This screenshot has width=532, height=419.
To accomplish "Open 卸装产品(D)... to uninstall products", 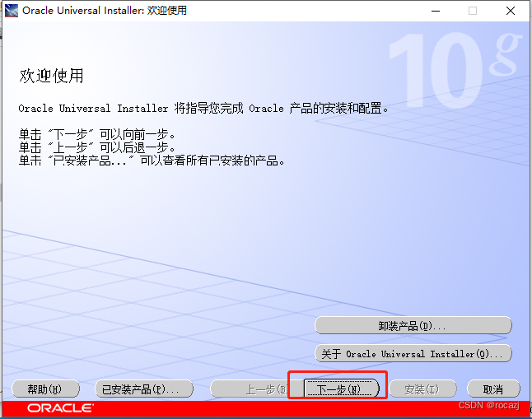I will point(413,326).
